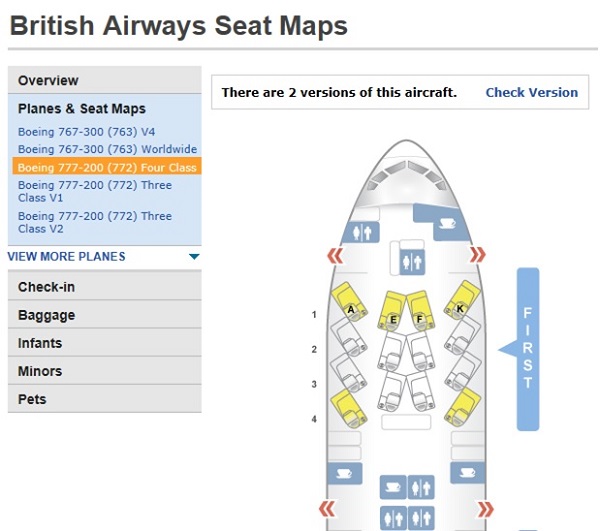Click the right red exit arrow near the nose

[478, 254]
